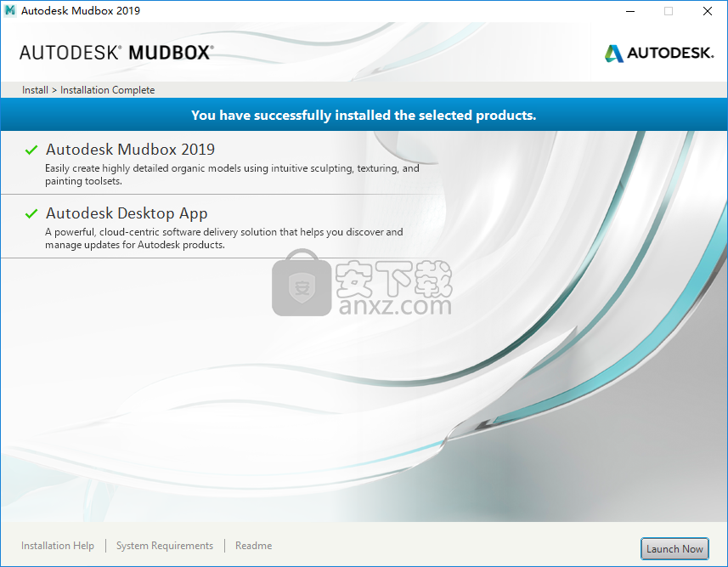This screenshot has width=728, height=567.
Task: Open the Readme link
Action: [x=253, y=546]
